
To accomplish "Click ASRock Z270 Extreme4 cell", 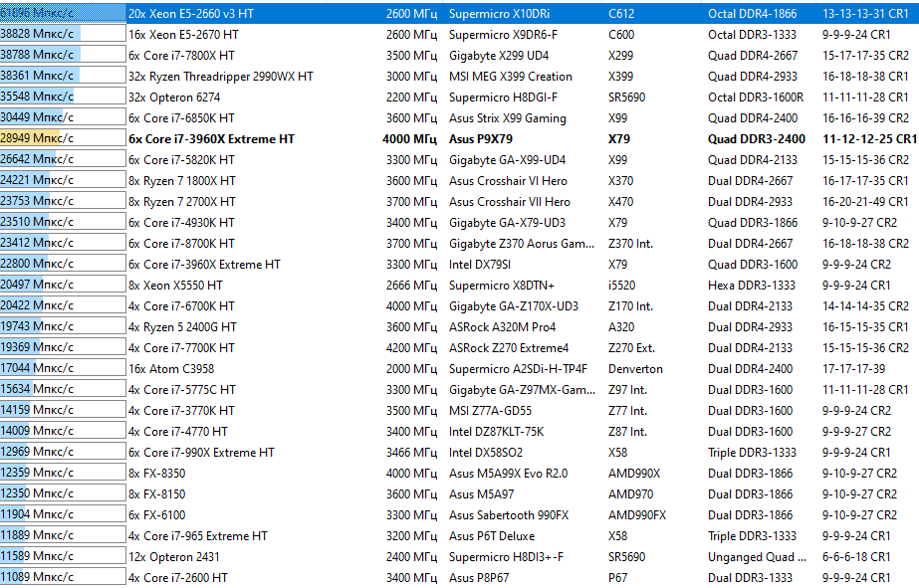I will tap(509, 348).
